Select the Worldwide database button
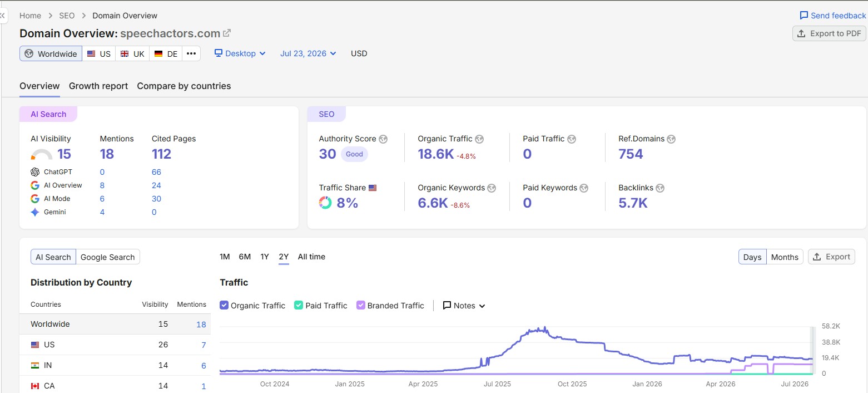Viewport: 868px width, 393px height. click(51, 53)
